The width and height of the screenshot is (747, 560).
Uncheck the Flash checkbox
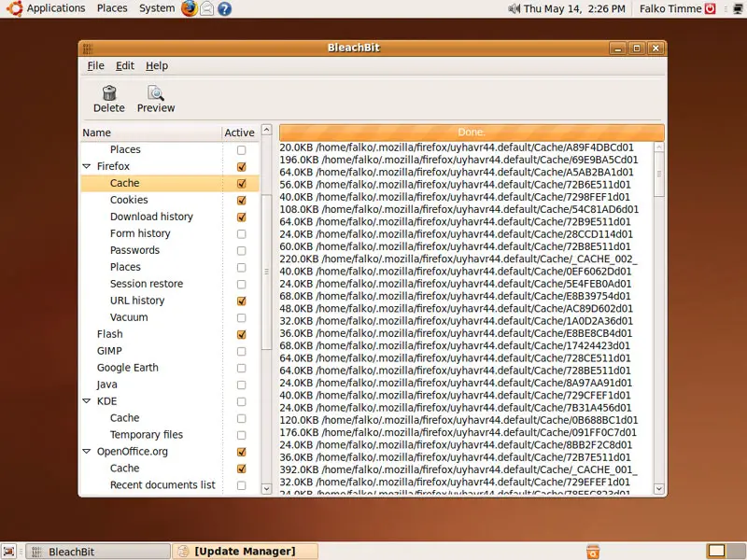click(x=242, y=334)
